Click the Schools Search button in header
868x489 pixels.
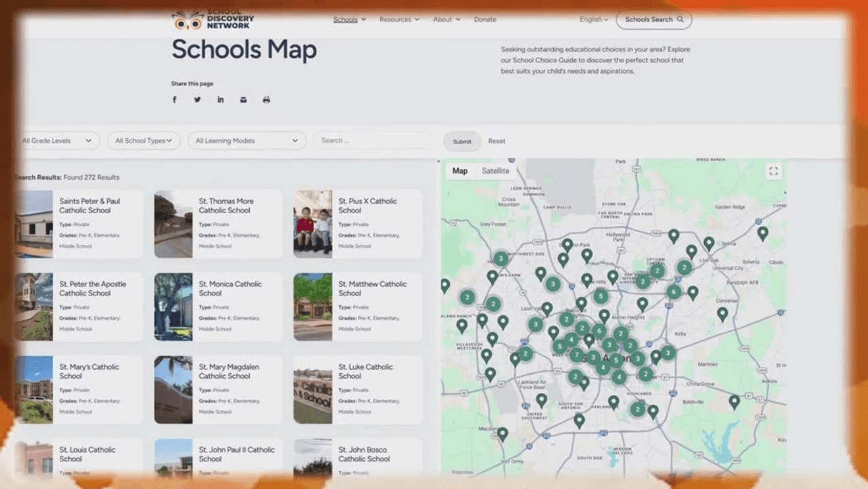(x=654, y=20)
